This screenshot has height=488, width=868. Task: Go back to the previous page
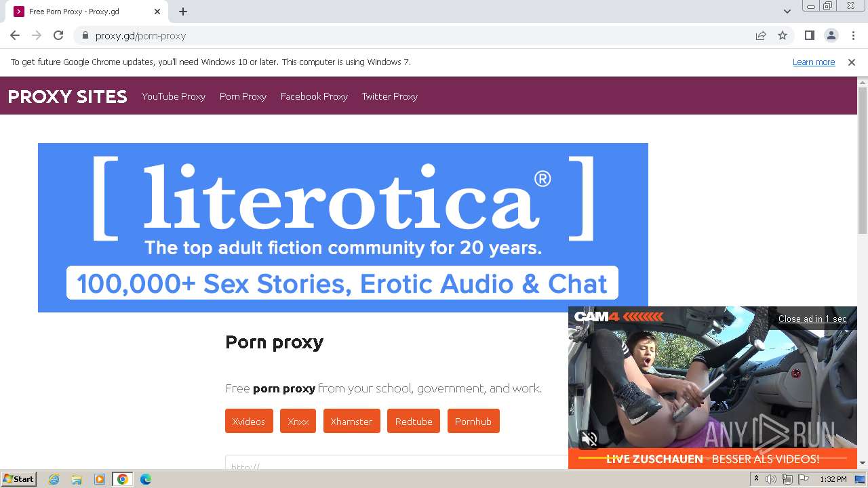(x=15, y=36)
